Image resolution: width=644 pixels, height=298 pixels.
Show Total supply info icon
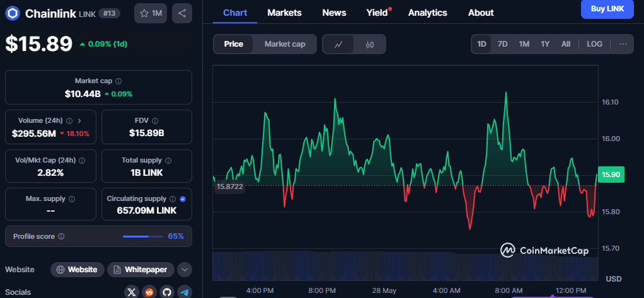[x=168, y=161]
